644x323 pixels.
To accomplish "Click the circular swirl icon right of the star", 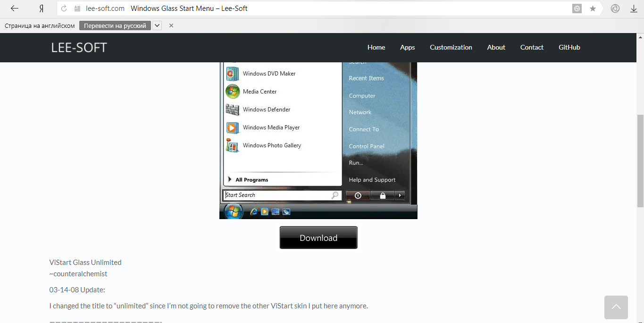I will coord(615,8).
